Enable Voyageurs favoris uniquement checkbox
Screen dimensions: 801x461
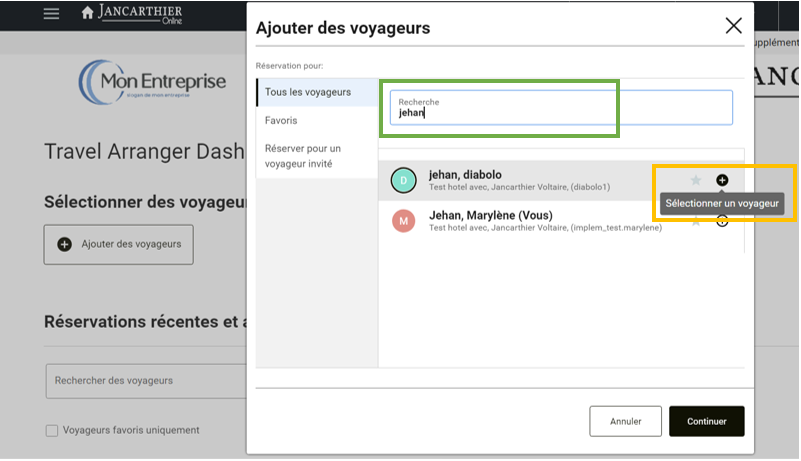point(52,430)
